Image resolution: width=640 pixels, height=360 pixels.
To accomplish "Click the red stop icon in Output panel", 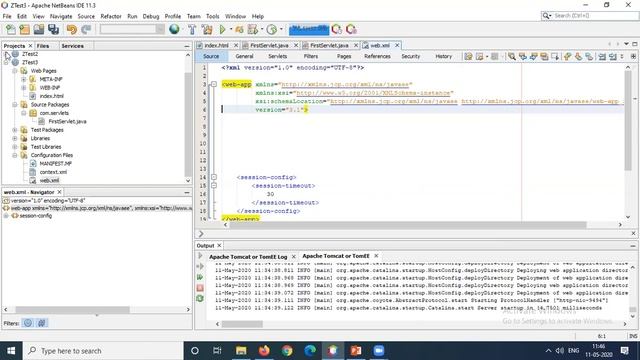I will pyautogui.click(x=200, y=288).
